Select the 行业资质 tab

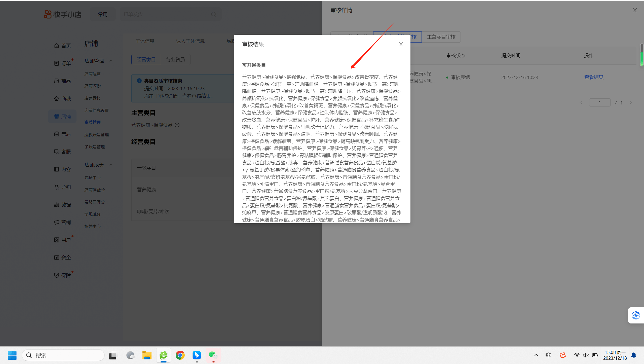tap(175, 59)
